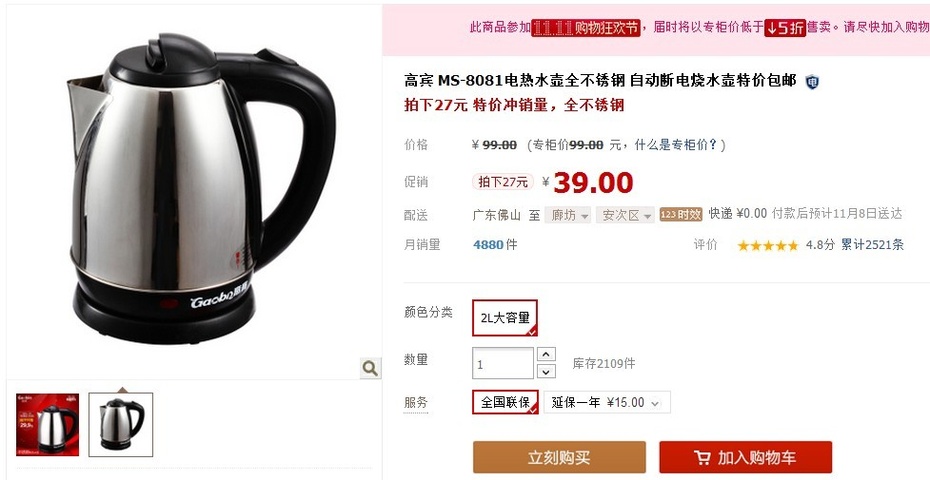Screen dimensions: 930x480
Task: Expand the 延保一年 ¥15.00 warranty dropdown
Action: click(x=607, y=402)
